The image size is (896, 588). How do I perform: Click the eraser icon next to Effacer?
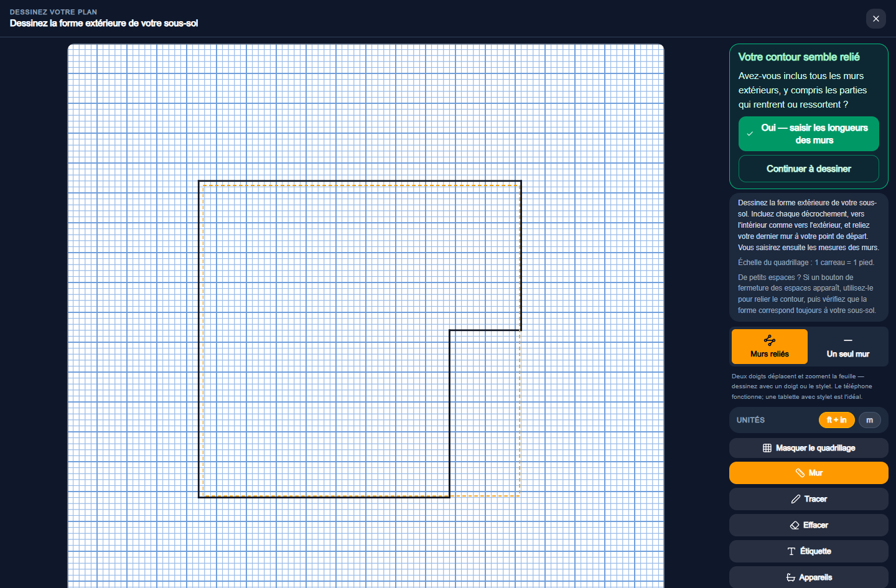tap(795, 525)
